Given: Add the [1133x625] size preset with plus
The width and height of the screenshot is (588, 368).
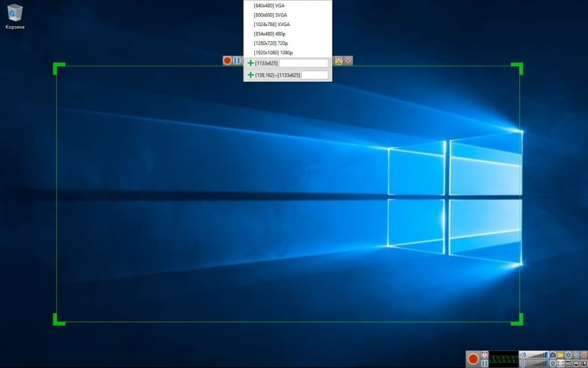Looking at the screenshot, I should pyautogui.click(x=250, y=63).
